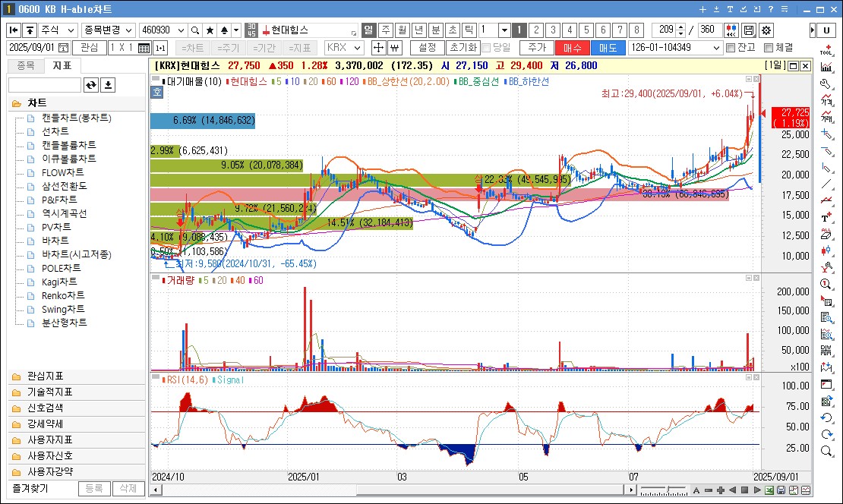The height and width of the screenshot is (504, 843).
Task: Select 캔들볼륨차트 in chart list
Action: [68, 145]
